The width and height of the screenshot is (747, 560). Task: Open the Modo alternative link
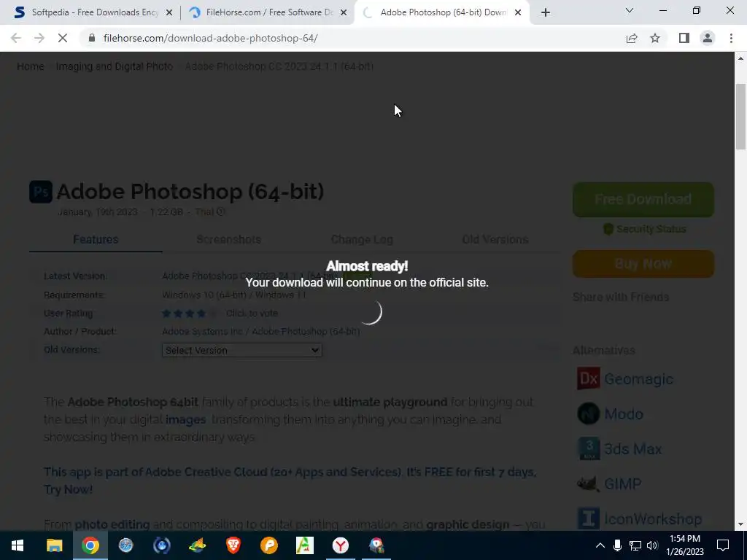click(624, 414)
